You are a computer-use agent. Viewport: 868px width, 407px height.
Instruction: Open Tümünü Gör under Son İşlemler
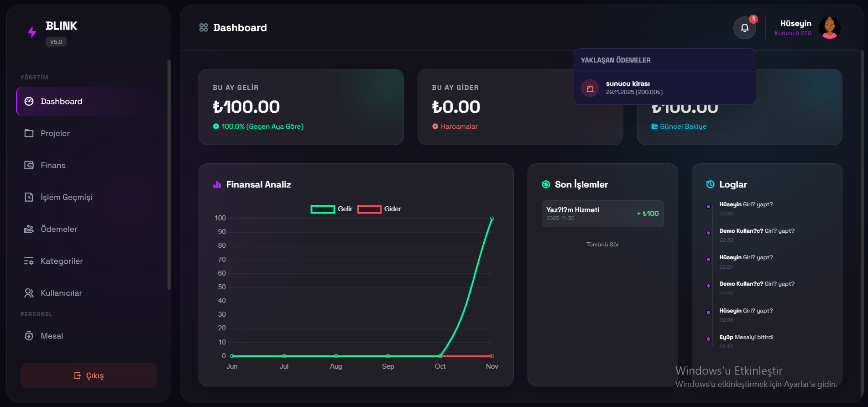(602, 244)
